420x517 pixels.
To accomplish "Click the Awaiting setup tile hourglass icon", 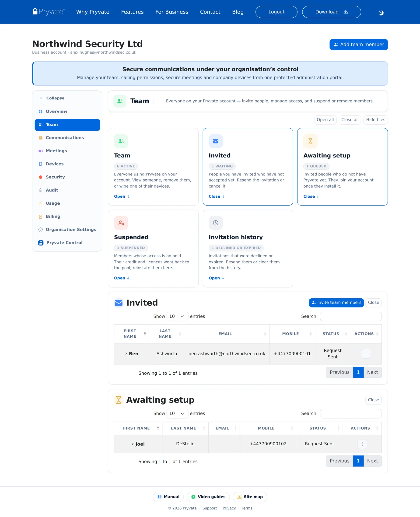I will (310, 141).
